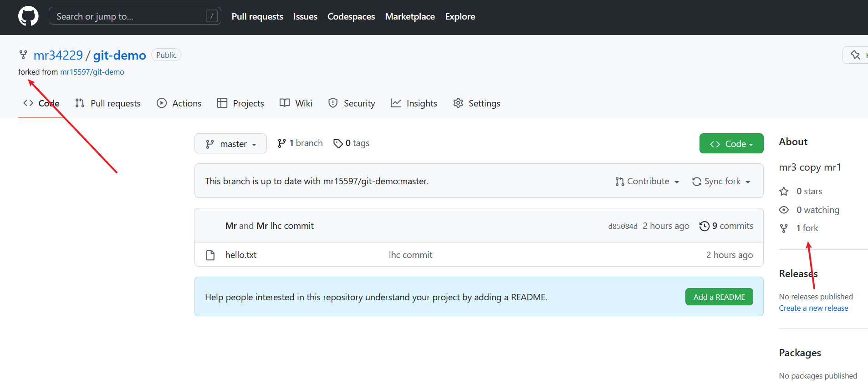Click the tag icon next to 0 tags
Screen dimensions: 868x384
pyautogui.click(x=338, y=144)
